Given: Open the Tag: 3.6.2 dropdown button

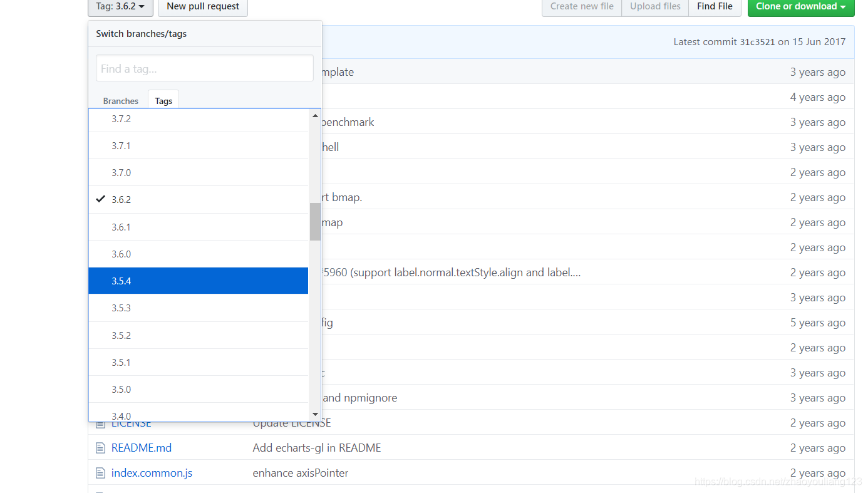Looking at the screenshot, I should click(x=120, y=7).
